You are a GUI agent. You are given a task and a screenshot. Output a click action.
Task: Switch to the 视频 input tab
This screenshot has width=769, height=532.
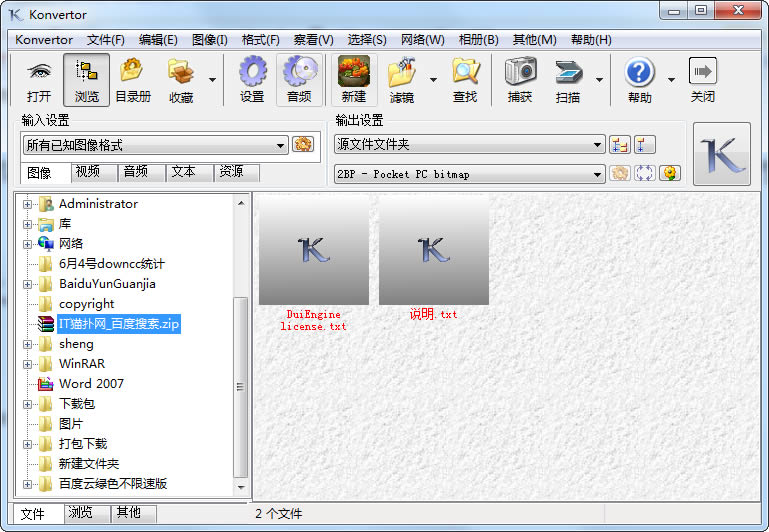click(x=93, y=172)
